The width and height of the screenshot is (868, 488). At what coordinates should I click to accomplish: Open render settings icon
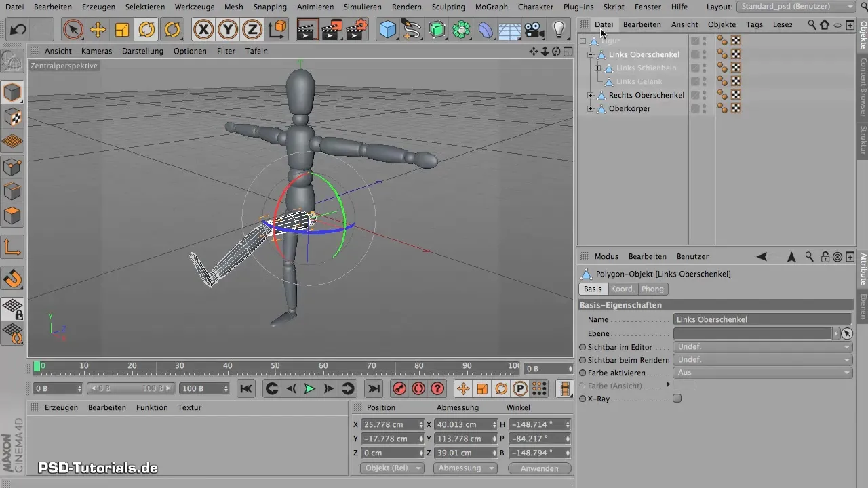[356, 30]
